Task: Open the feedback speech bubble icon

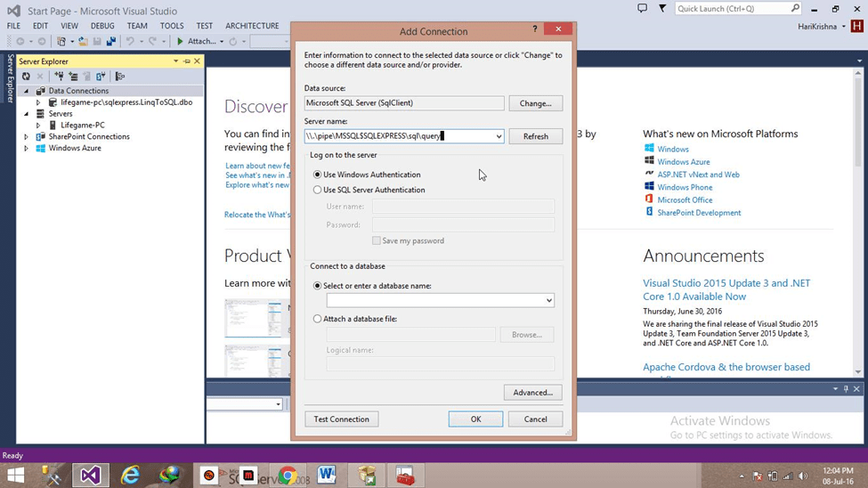Action: [642, 8]
